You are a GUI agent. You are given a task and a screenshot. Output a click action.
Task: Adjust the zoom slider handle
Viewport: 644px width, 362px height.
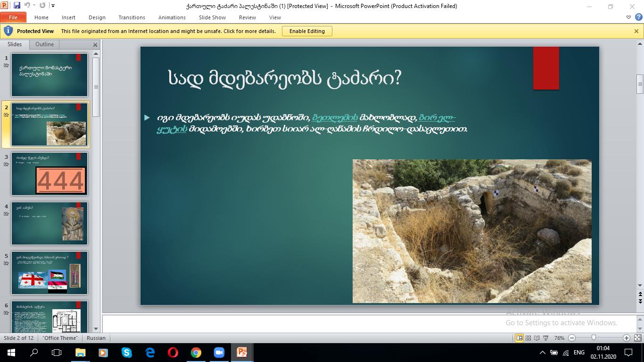coord(594,338)
